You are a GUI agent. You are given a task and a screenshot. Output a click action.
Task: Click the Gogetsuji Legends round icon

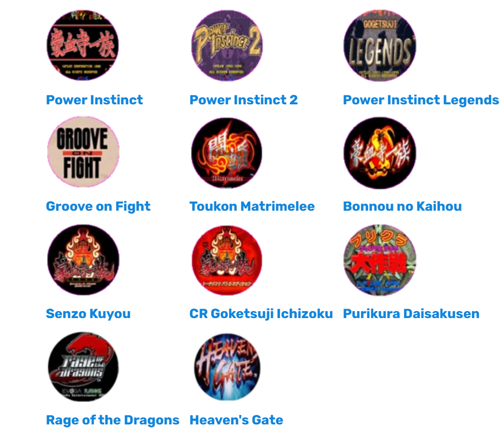point(380,45)
